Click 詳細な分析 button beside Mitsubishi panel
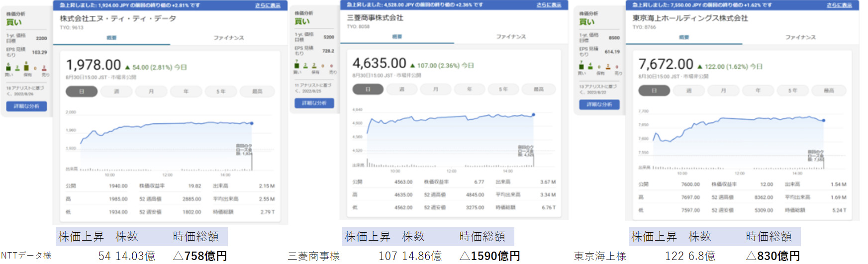Viewport: 868px width, 264px height. pyautogui.click(x=314, y=103)
